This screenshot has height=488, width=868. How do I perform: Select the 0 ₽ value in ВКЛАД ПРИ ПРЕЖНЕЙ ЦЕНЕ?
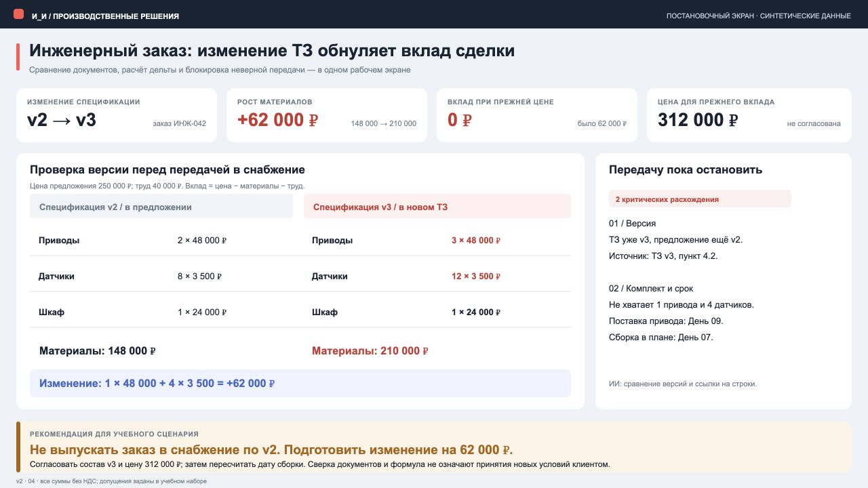(460, 120)
